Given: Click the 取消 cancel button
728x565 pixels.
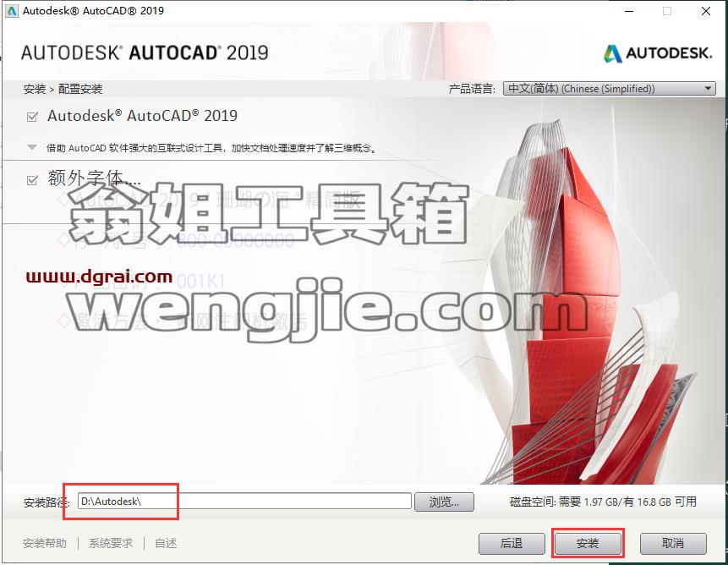Looking at the screenshot, I should point(673,543).
